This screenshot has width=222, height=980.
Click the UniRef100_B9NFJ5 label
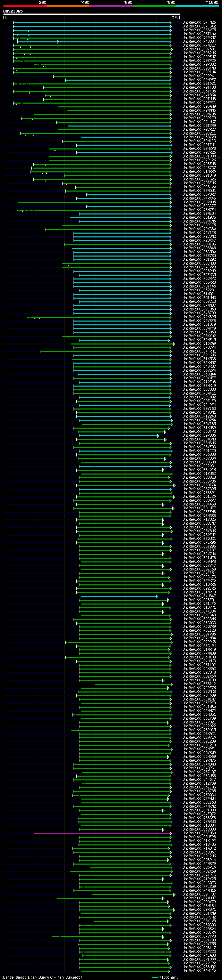point(199,340)
